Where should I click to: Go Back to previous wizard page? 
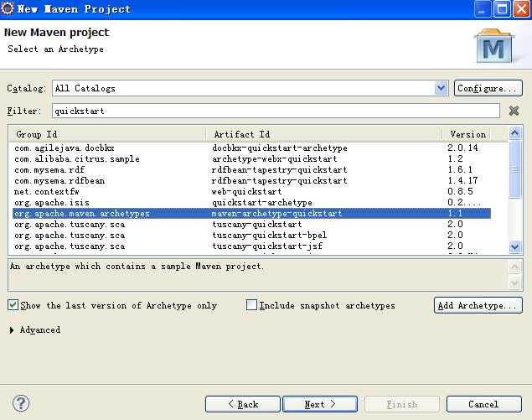pos(243,404)
